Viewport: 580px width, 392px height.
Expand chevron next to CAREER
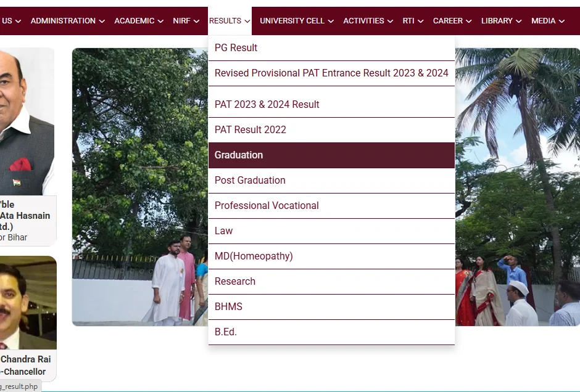point(469,22)
